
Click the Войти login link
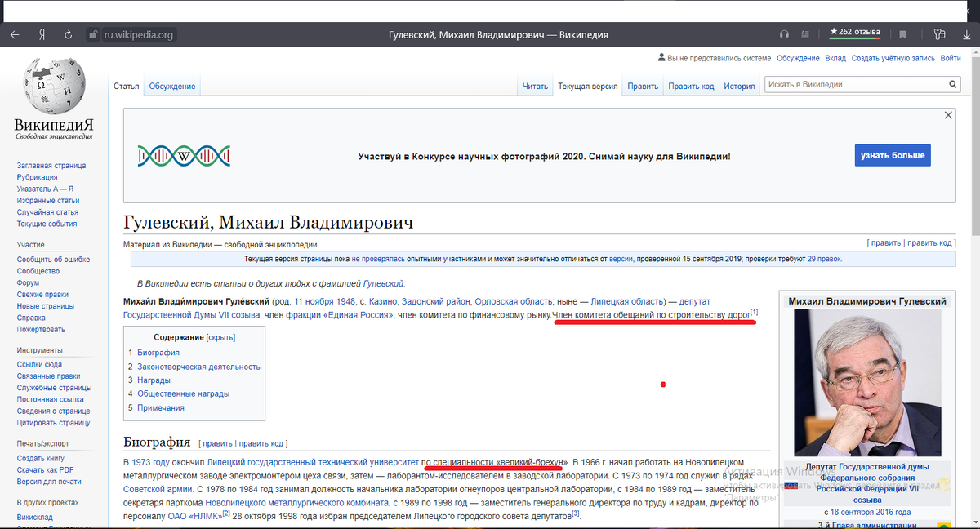click(951, 58)
